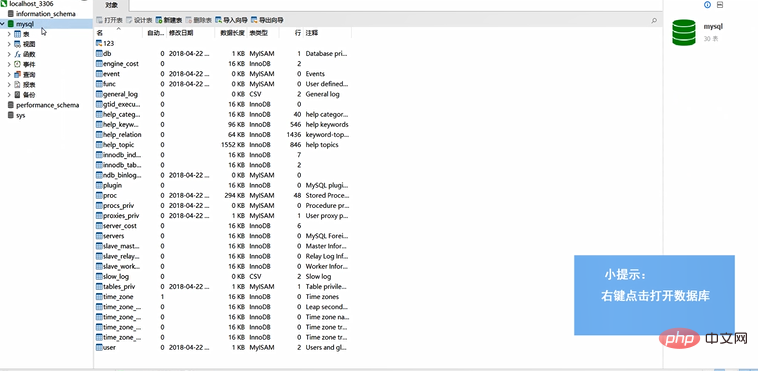Expand the 表 (tables) node

pyautogui.click(x=9, y=34)
